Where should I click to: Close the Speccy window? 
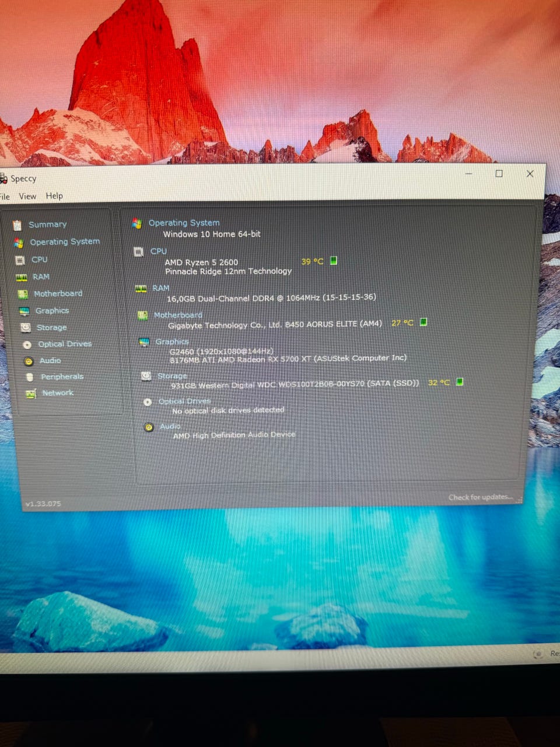tap(530, 173)
